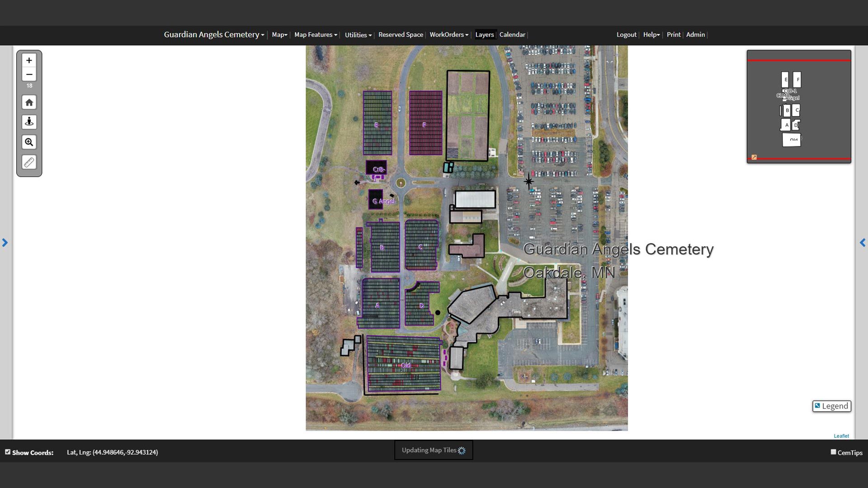Screen dimensions: 868x488
Task: Activate the street view person icon
Action: [x=29, y=122]
